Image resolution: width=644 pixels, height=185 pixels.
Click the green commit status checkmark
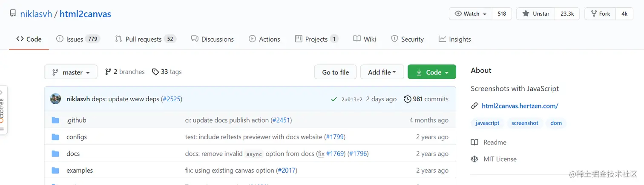334,100
